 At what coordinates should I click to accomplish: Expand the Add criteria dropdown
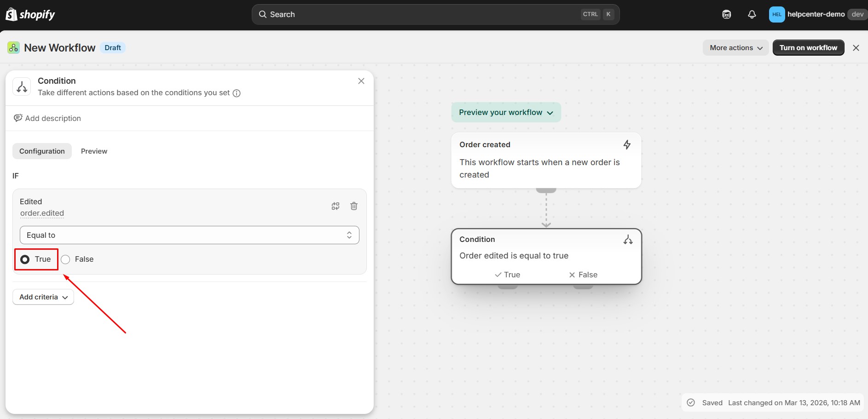43,297
